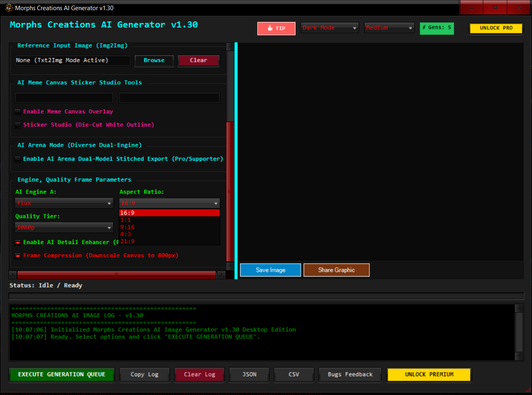Click the left meme canvas text field

point(64,98)
